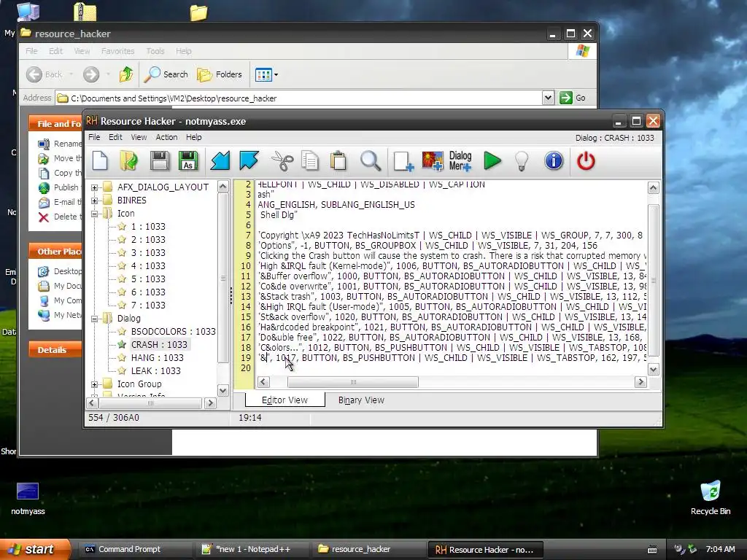This screenshot has width=747, height=560.
Task: Switch to Editor View tab
Action: 285,400
